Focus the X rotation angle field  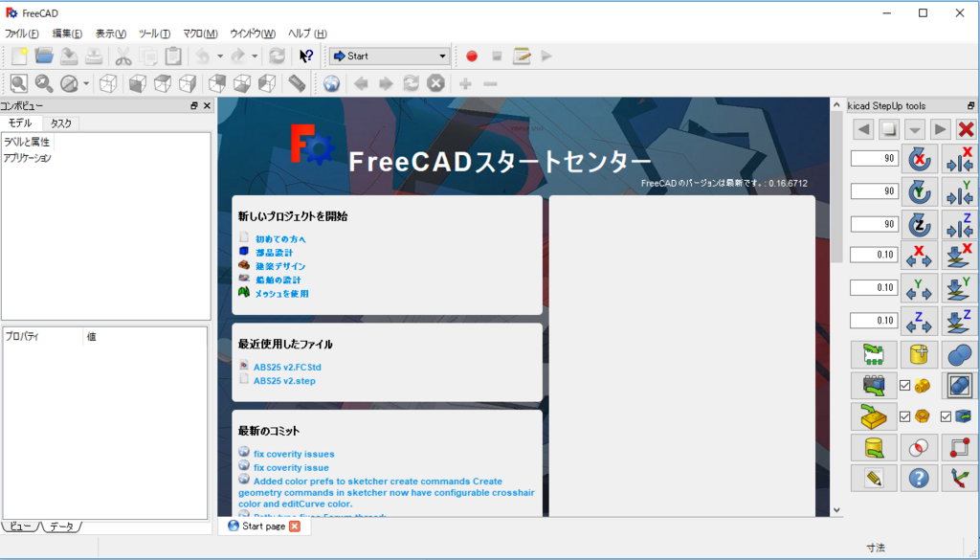(x=875, y=159)
